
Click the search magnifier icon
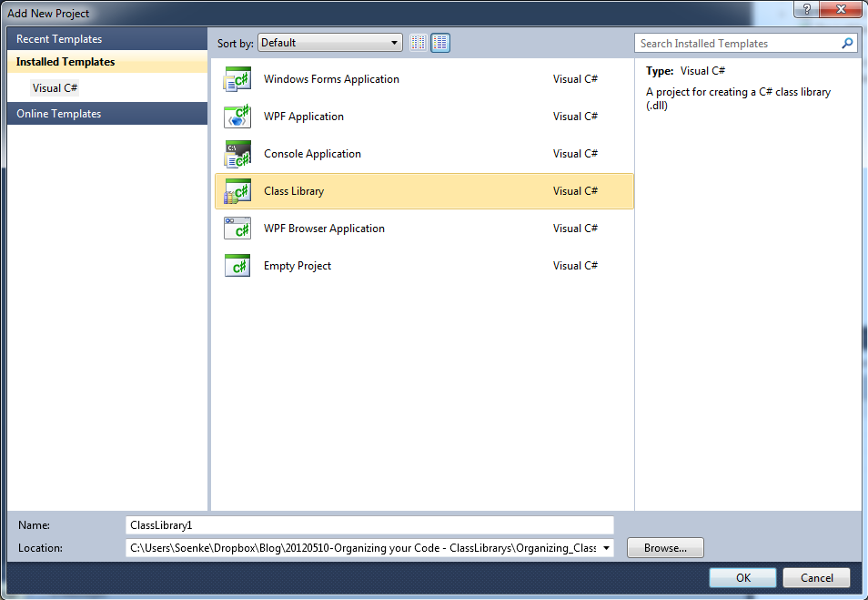847,43
